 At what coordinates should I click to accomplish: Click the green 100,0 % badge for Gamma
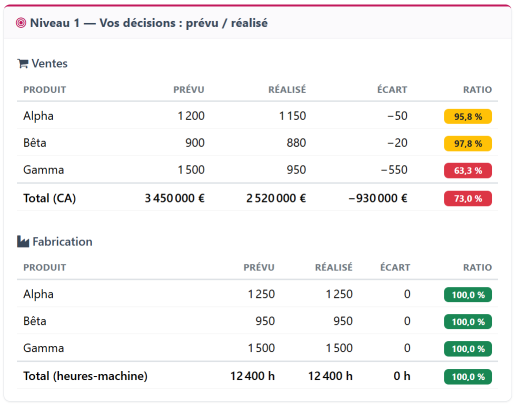[x=468, y=349]
